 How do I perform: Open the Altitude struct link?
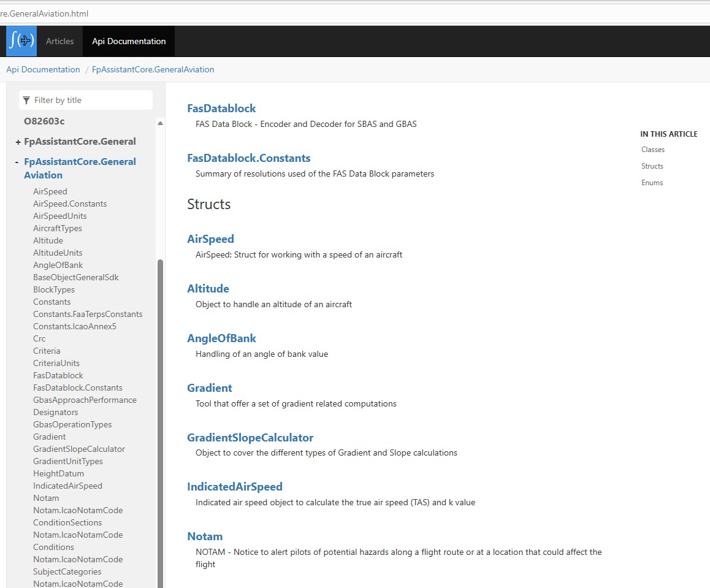click(x=208, y=288)
